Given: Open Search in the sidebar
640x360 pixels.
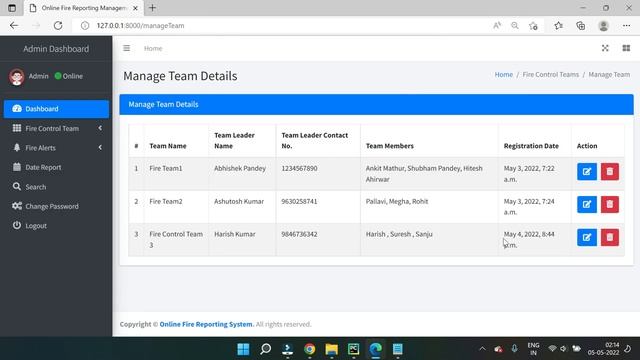Looking at the screenshot, I should point(56,187).
